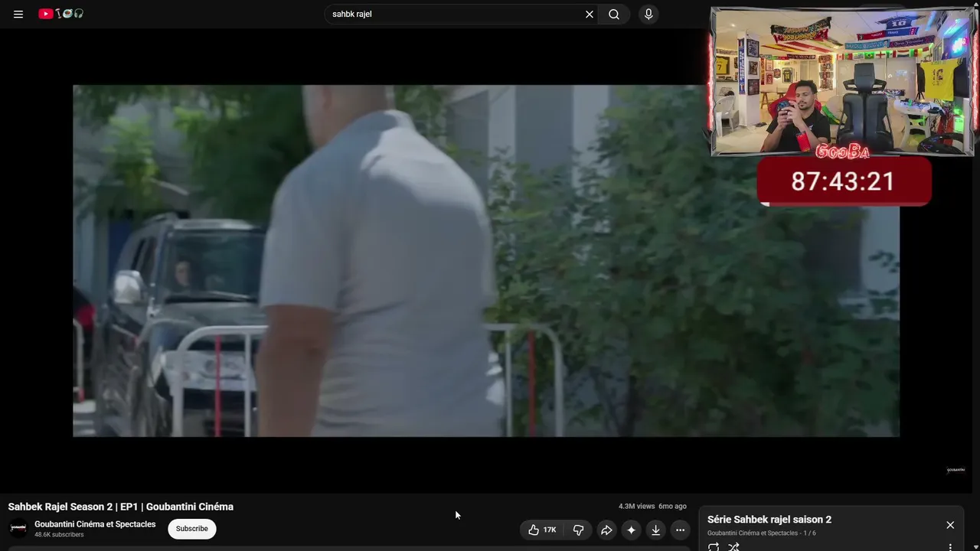980x551 pixels.
Task: Go to YouTube home via logo
Action: (61, 14)
